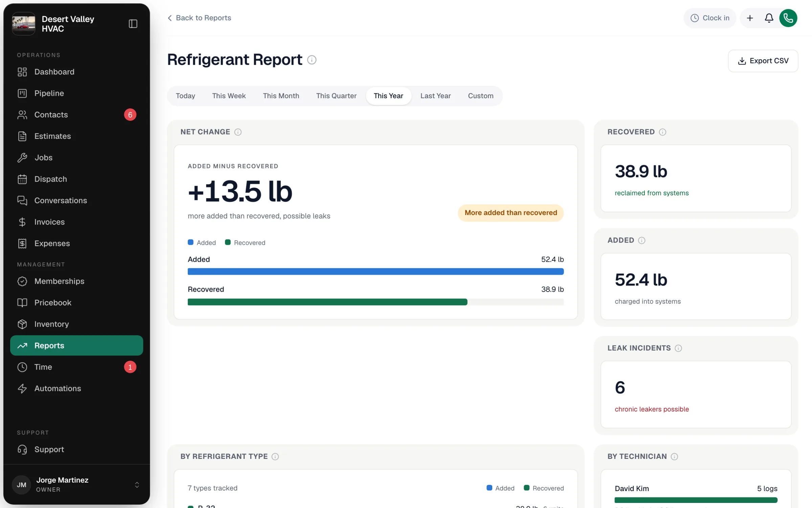Click the green Recovered legend swatch in Net Change

click(228, 242)
